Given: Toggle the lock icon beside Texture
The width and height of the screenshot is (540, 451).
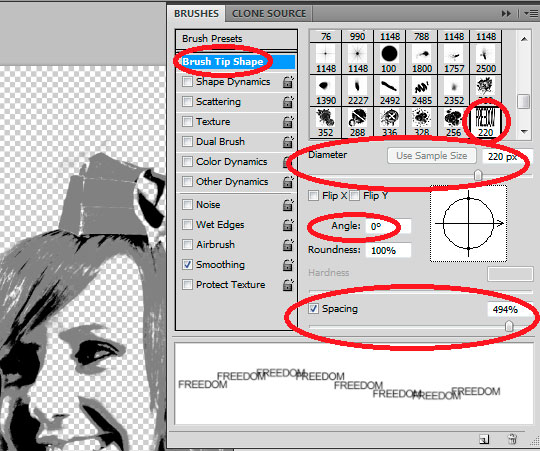Looking at the screenshot, I should click(x=288, y=122).
